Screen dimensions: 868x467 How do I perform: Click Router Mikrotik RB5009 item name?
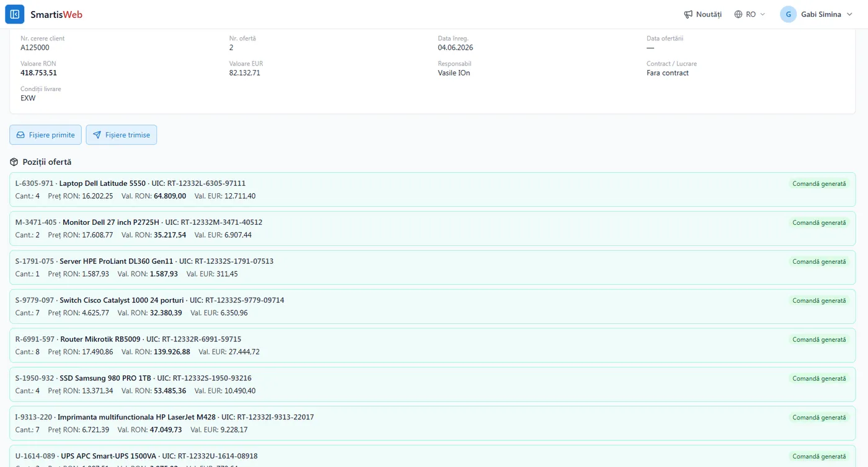coord(100,339)
